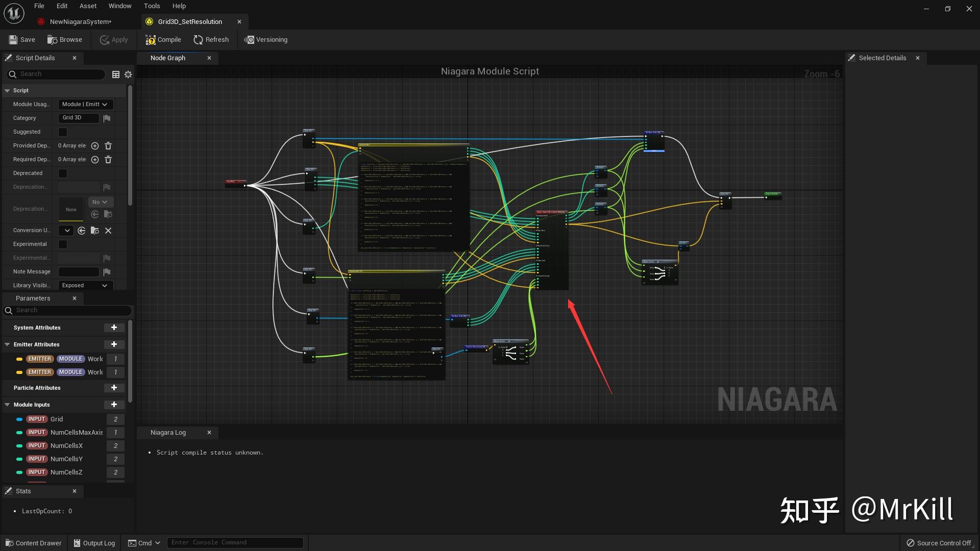Viewport: 980px width, 551px height.
Task: Browse to Conversion Utility asset in Content Browser
Action: point(95,231)
